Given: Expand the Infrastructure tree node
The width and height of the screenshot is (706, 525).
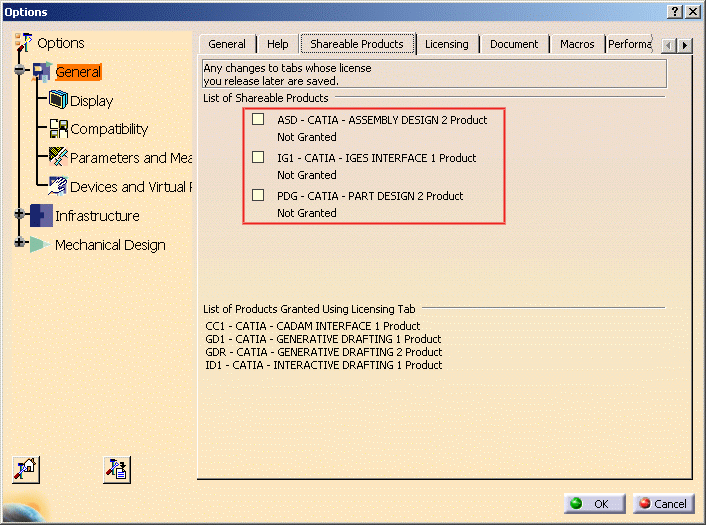Looking at the screenshot, I should (19, 214).
